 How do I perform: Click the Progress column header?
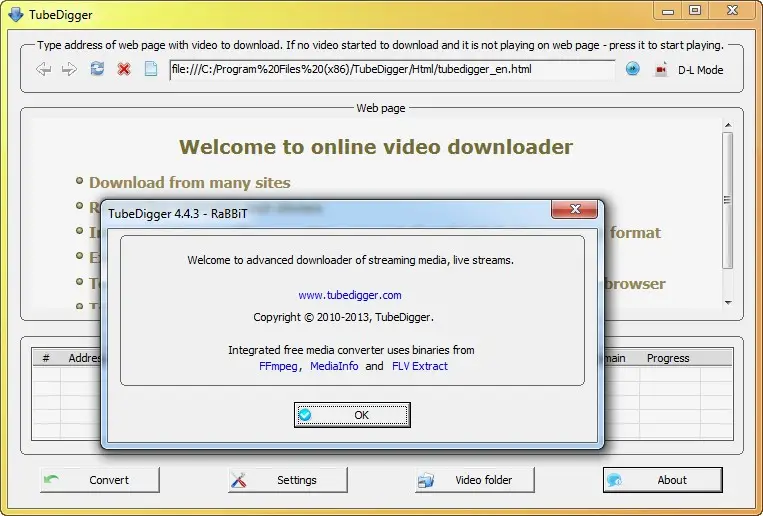[x=668, y=358]
